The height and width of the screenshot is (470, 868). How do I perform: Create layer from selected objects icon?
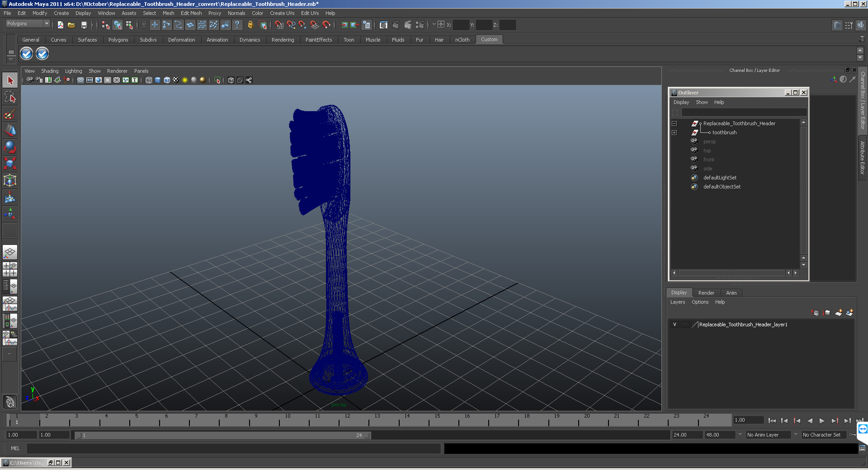pos(849,312)
